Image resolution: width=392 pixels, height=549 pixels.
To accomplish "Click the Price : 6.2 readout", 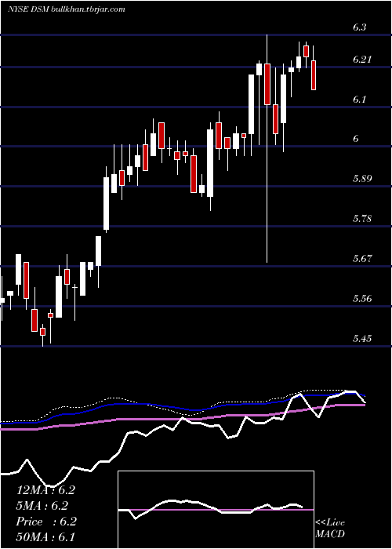I will coord(46,522).
